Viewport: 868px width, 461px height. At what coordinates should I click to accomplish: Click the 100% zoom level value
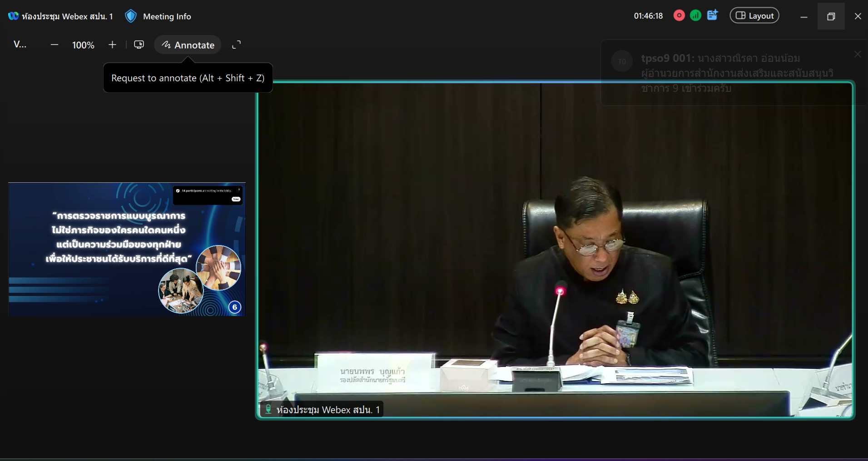click(83, 45)
